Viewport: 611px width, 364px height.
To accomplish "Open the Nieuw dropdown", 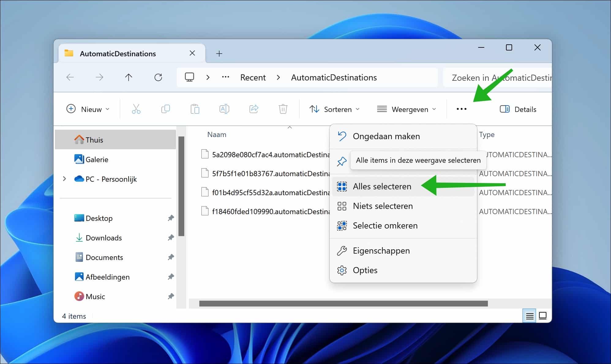I will tap(88, 109).
